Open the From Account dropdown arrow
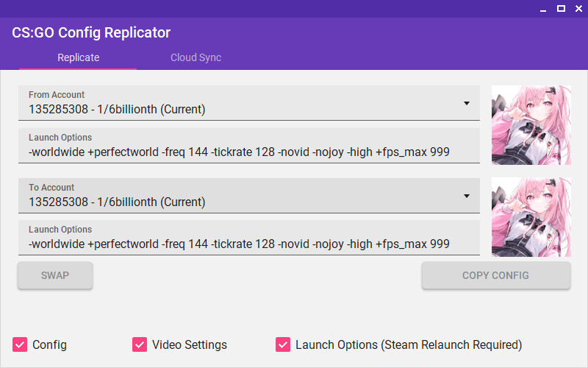Image resolution: width=588 pixels, height=368 pixels. 467,103
